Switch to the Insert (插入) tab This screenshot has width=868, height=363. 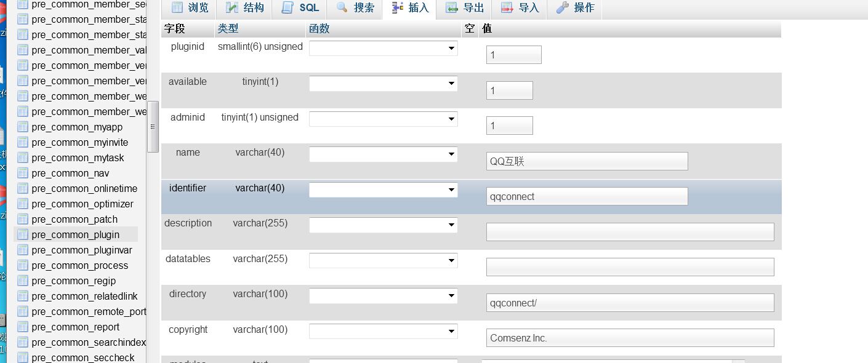pos(409,8)
